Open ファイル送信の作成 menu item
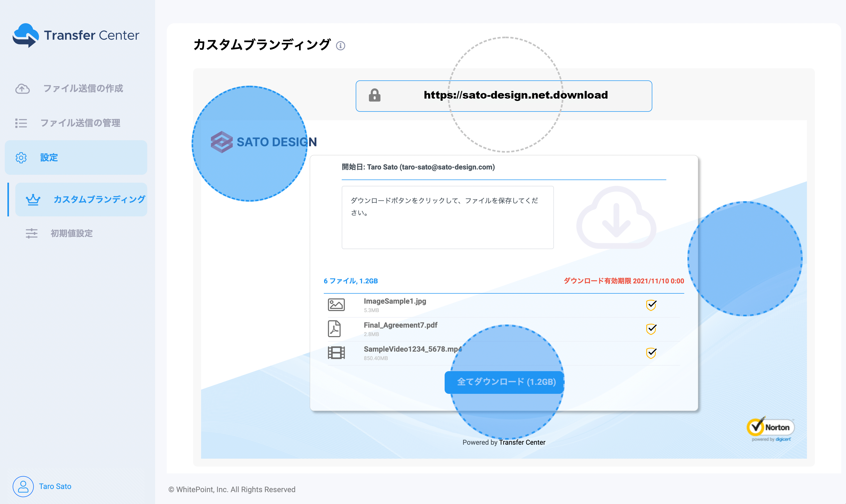846x504 pixels. tap(83, 89)
